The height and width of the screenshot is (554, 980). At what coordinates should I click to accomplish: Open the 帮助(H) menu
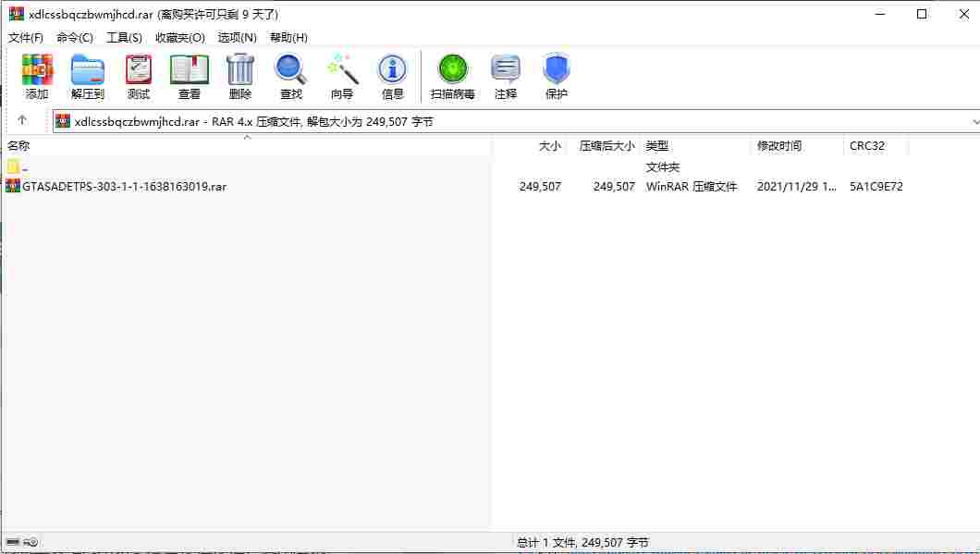[x=288, y=38]
